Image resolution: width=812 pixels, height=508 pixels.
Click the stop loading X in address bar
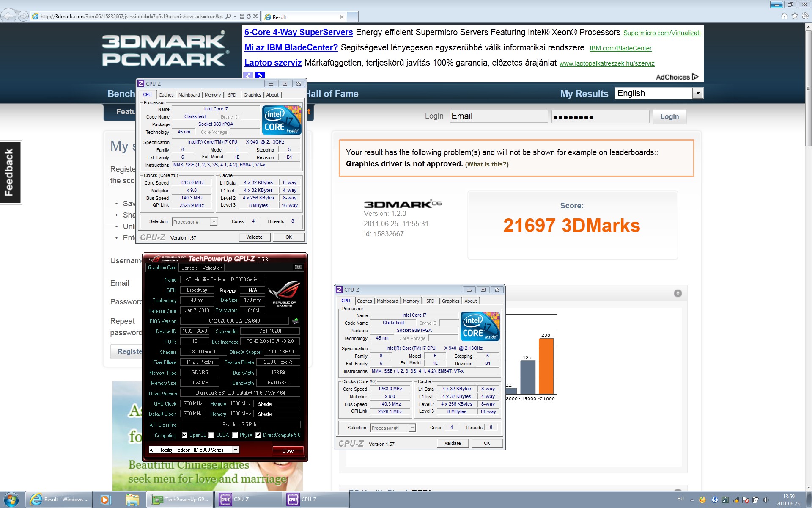click(255, 17)
